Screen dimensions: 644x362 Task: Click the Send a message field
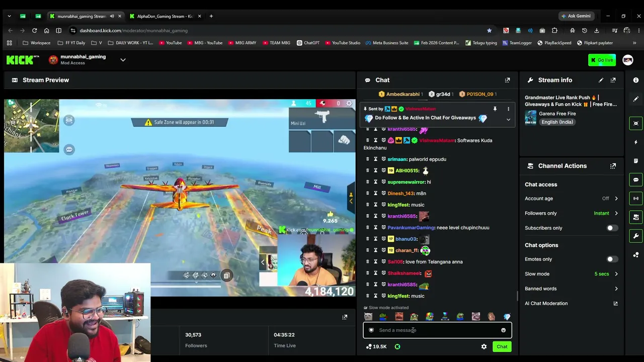coord(437,330)
